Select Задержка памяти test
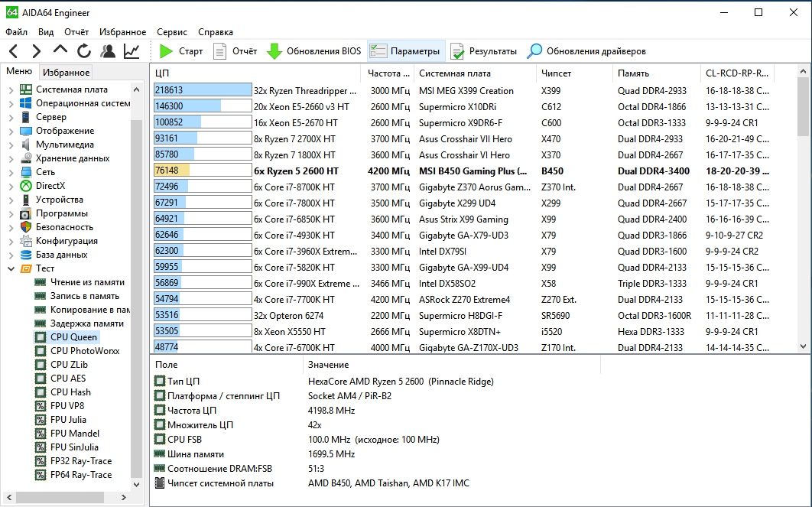 tap(86, 323)
